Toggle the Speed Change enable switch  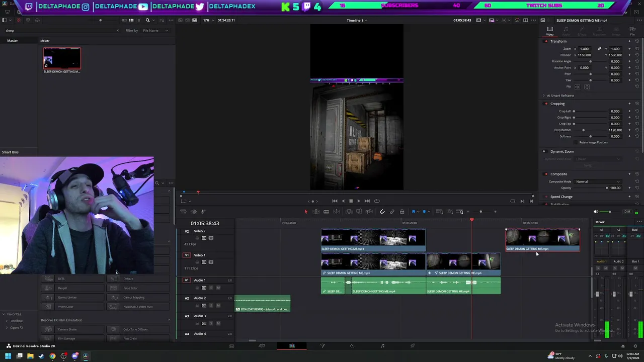pos(546,197)
